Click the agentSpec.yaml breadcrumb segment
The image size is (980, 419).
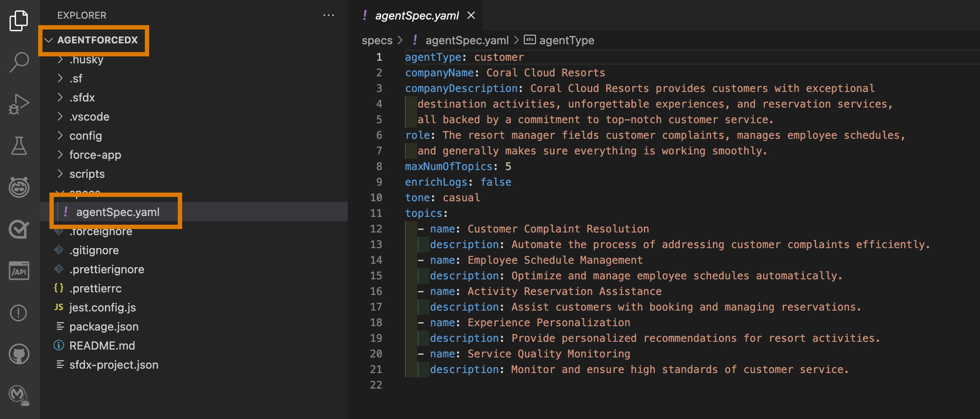467,40
